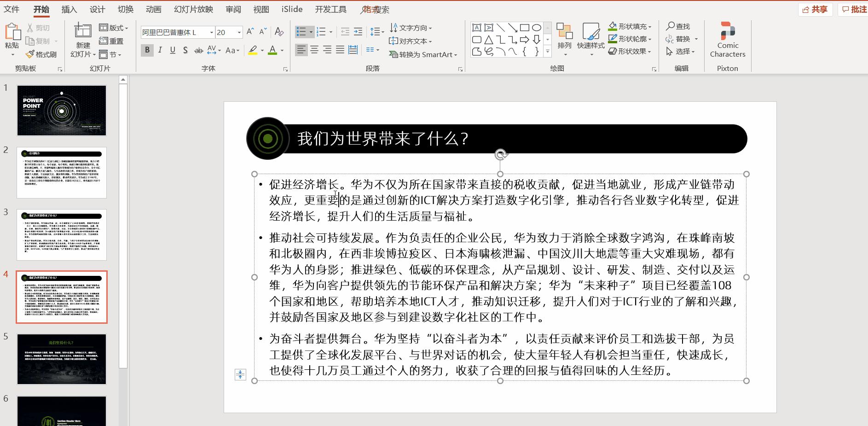Click the Paste (粘贴) icon
868x426 pixels.
(x=12, y=32)
